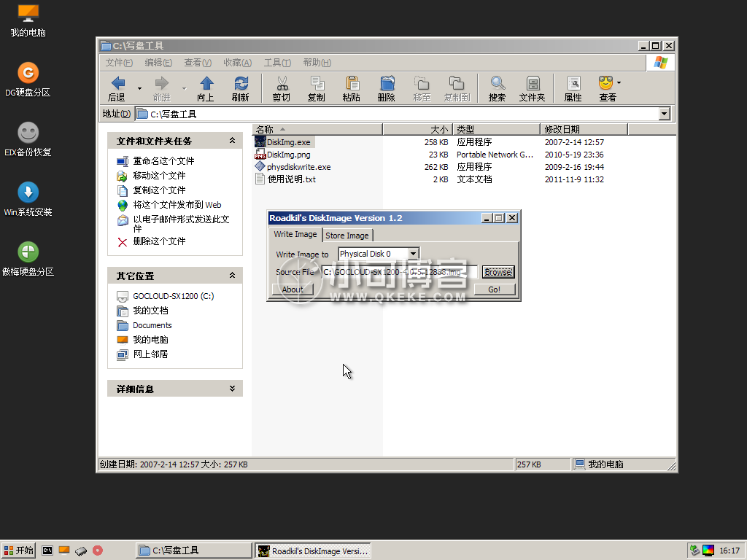Click 将这个文件发布到 Web link
The height and width of the screenshot is (560, 747).
point(177,205)
